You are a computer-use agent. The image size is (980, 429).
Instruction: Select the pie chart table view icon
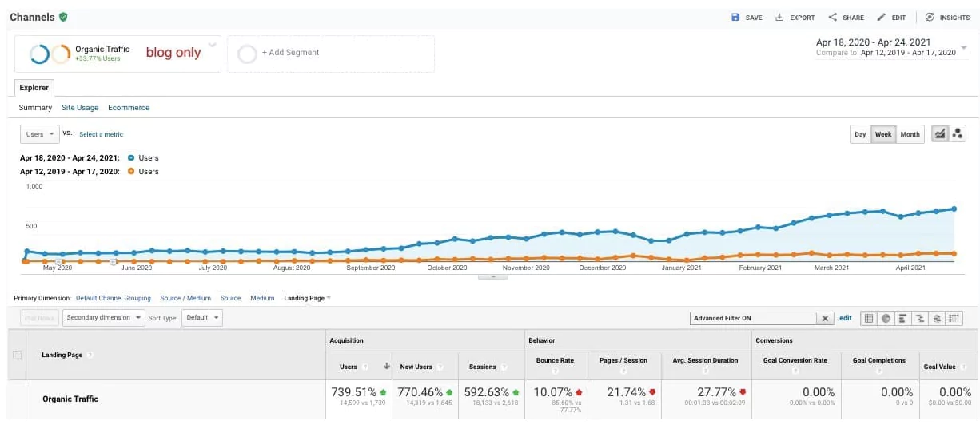tap(886, 318)
